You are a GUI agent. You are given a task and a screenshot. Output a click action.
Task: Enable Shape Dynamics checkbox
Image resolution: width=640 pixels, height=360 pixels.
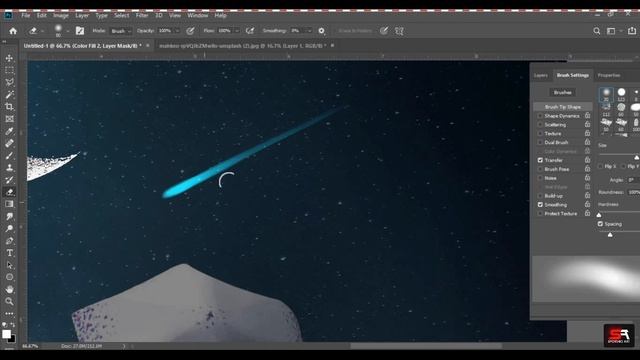tap(540, 116)
